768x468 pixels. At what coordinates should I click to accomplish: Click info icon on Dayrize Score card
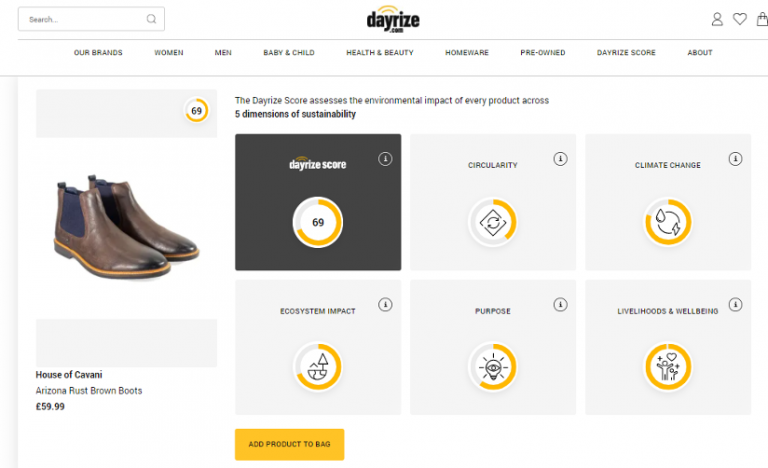click(385, 159)
